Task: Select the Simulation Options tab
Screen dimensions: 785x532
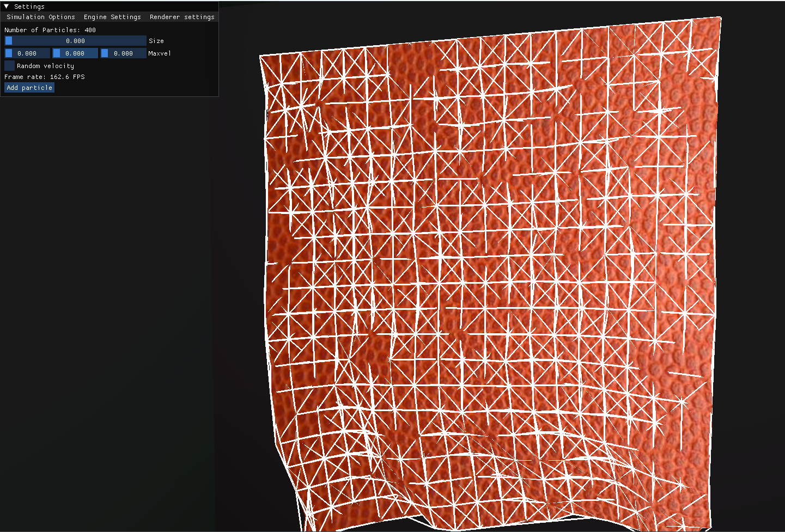Action: [x=40, y=17]
